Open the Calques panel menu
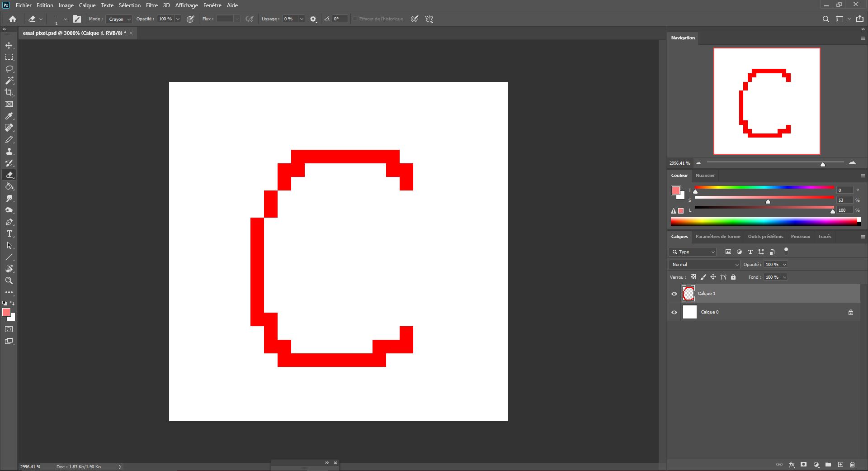This screenshot has height=471, width=868. click(863, 237)
